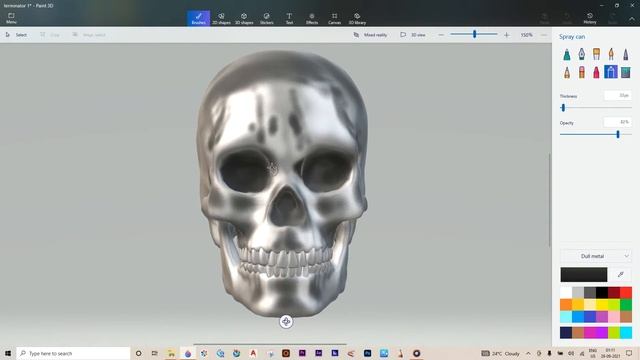The width and height of the screenshot is (640, 360).
Task: Choose the Select tool
Action: (x=16, y=35)
